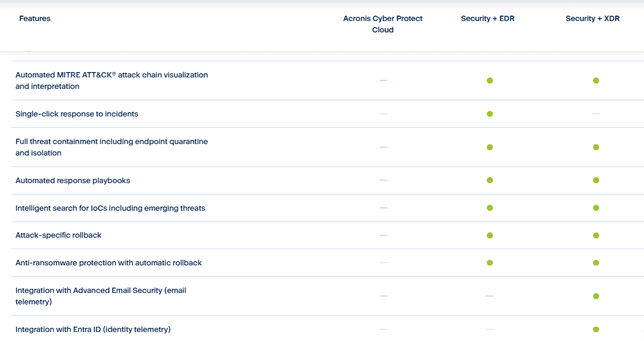644x341 pixels.
Task: Click EDR dash for Advanced Email Security row
Action: (x=490, y=296)
